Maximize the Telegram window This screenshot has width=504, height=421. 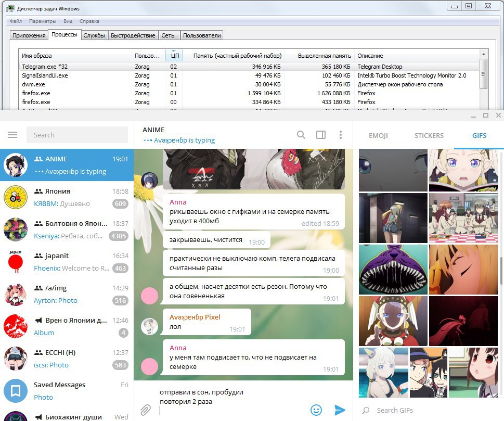(486, 115)
